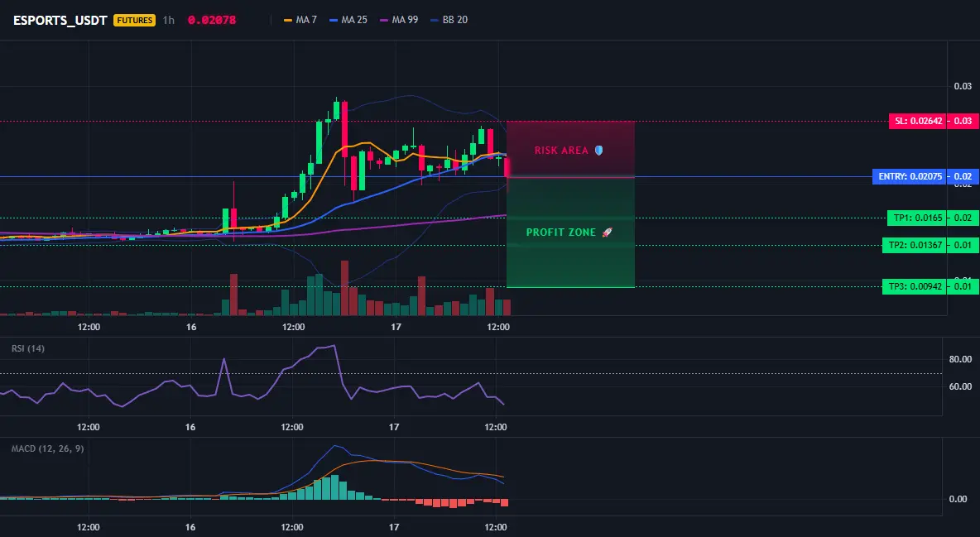980x537 pixels.
Task: Click the 17 date marker on MACD time axis
Action: pyautogui.click(x=394, y=527)
